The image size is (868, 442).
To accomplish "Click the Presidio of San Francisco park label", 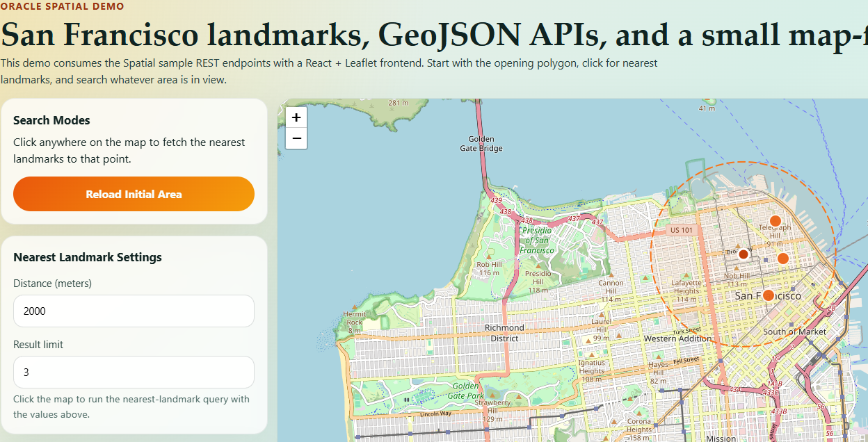I will (537, 240).
